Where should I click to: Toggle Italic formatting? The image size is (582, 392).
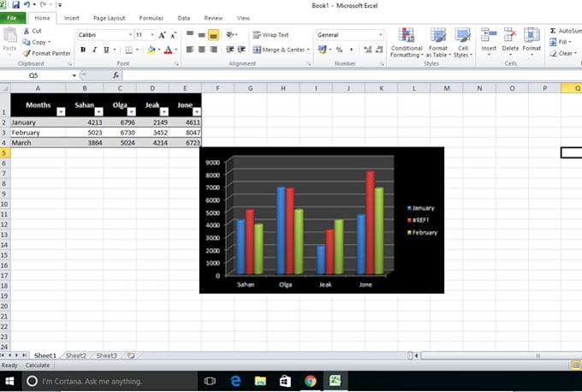[94, 50]
